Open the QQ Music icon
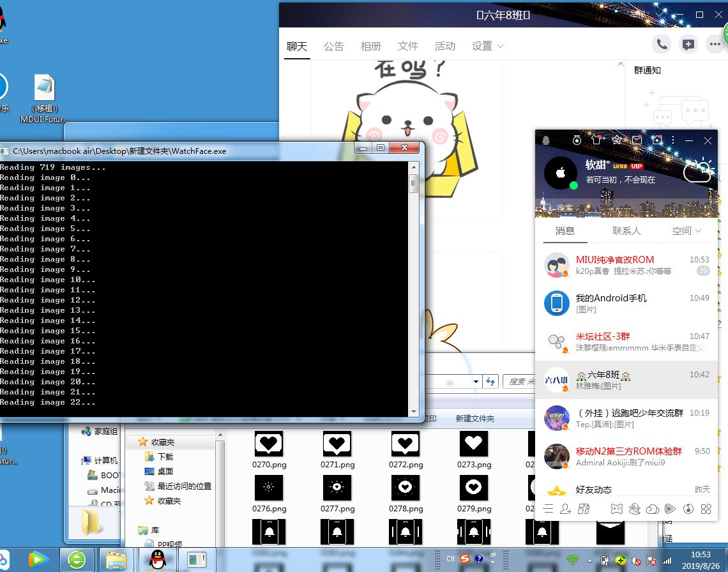Image resolution: width=728 pixels, height=572 pixels. (688, 509)
